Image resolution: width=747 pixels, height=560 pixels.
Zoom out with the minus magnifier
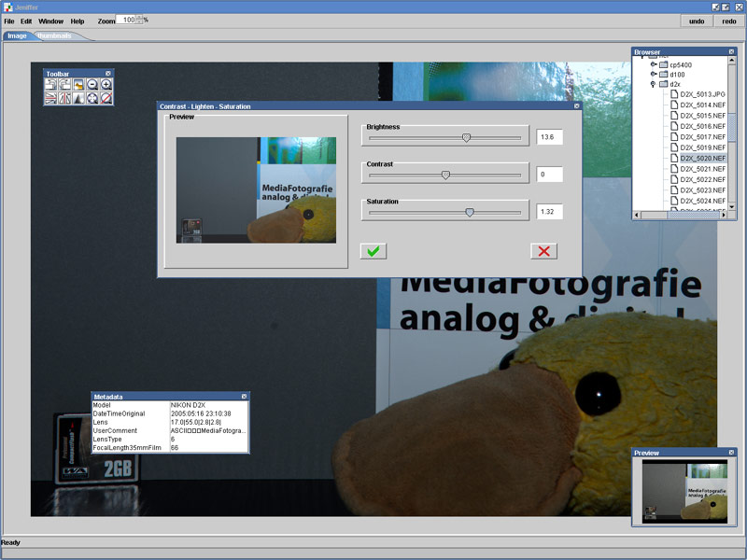[92, 85]
